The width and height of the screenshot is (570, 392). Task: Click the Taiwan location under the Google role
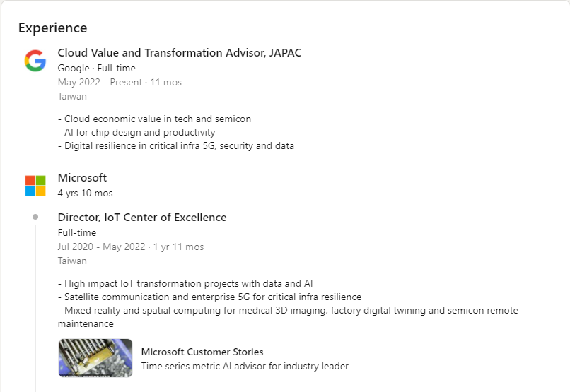click(72, 97)
